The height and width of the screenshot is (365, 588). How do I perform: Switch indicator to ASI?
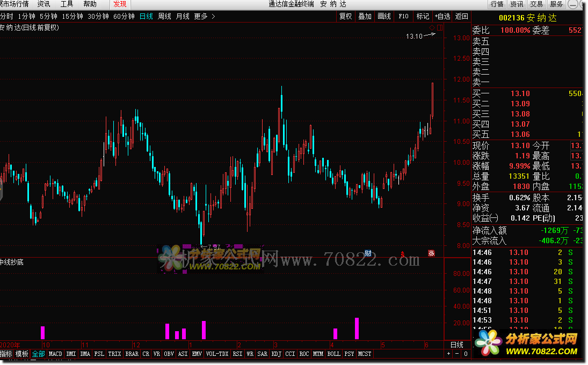[183, 354]
